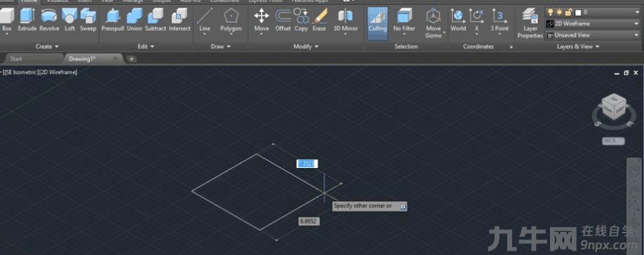Viewport: 644px width, 255px height.
Task: Set UCS to World
Action: 458,20
